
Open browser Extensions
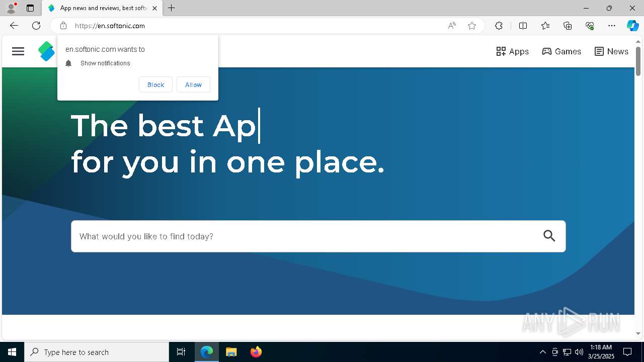click(499, 26)
